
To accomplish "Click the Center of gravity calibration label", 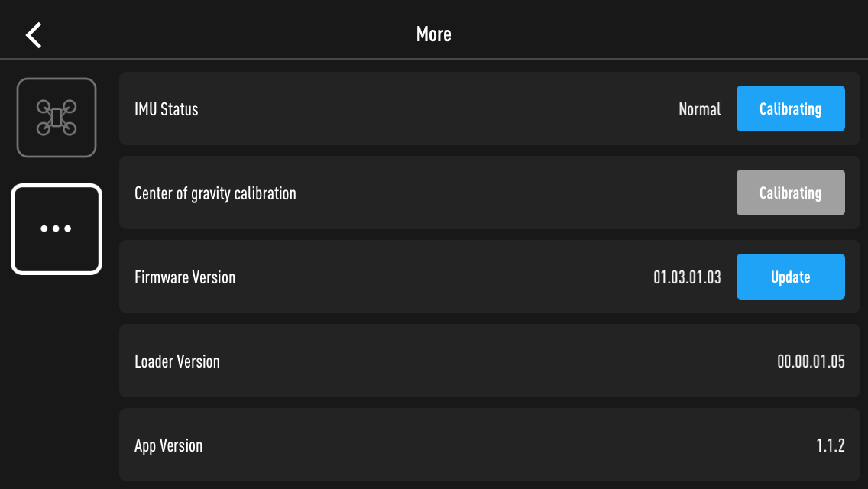I will click(215, 193).
